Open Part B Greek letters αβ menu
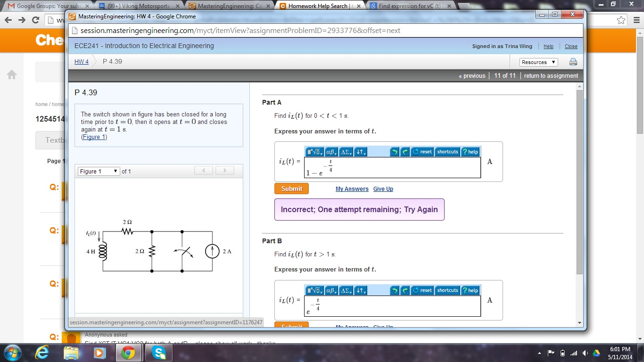Screen dimensions: 644x362 331,290
